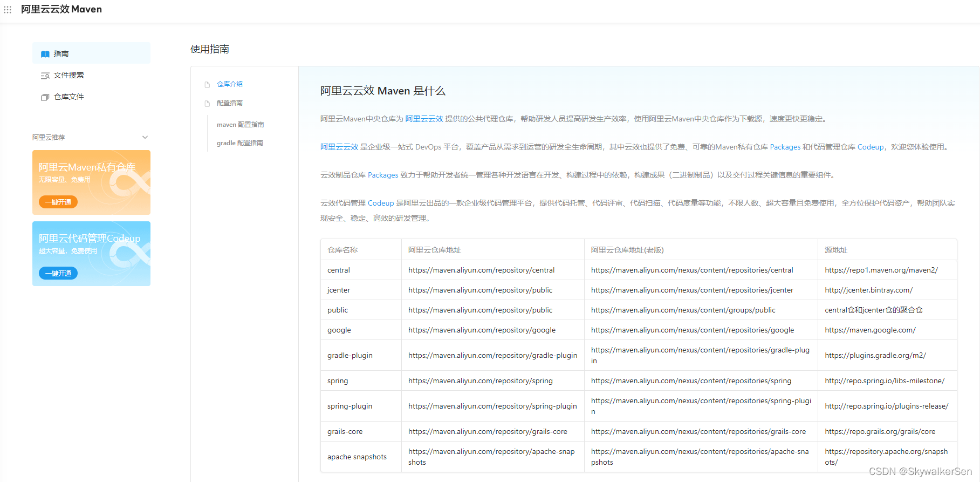Image resolution: width=980 pixels, height=482 pixels.
Task: Click the 指南 book icon in sidebar
Action: [45, 54]
